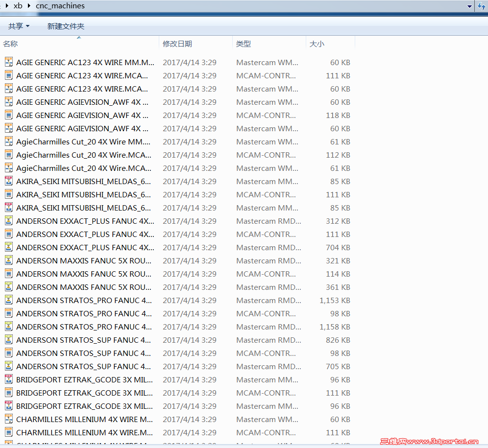Screen dimensions: 488x448
Task: Click 'MCAM-CONTR...' type of 111 KB BRIDGEPORT EZTRAK_GCODE row
Action: point(266,393)
